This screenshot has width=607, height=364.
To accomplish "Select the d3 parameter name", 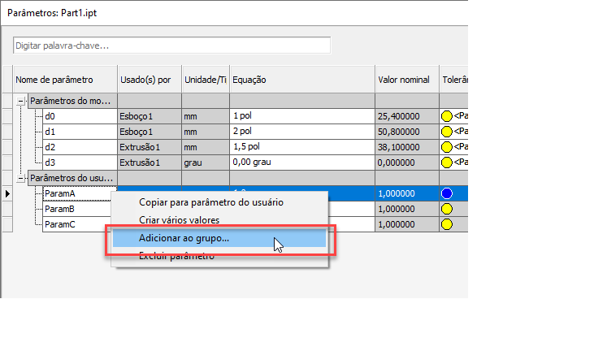I will tap(80, 162).
